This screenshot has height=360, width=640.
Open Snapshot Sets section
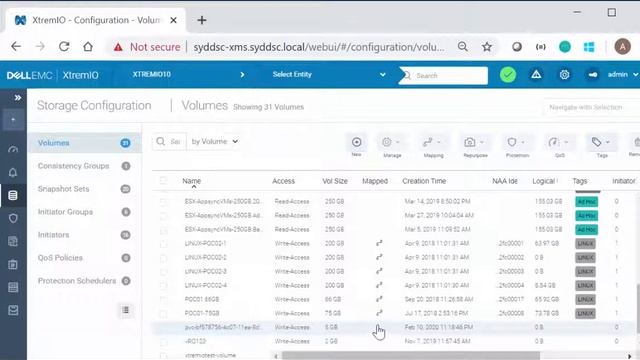click(x=84, y=189)
